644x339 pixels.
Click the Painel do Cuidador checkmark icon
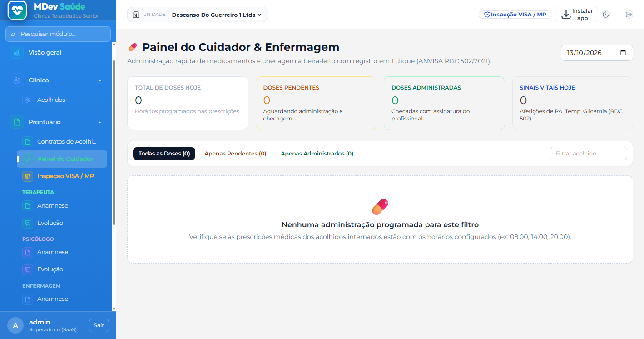(28, 159)
